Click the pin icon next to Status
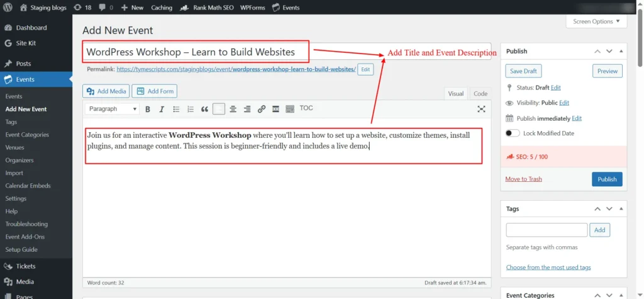Viewport: 644px width, 299px height. [x=509, y=87]
